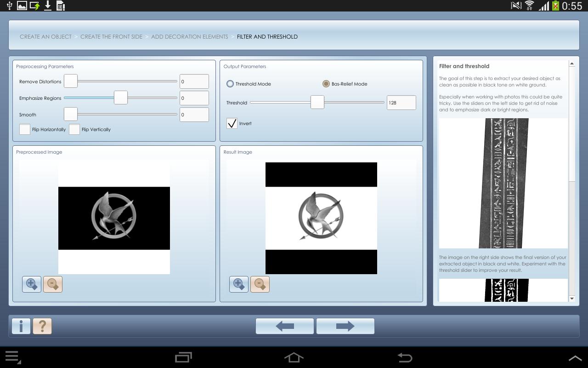Enable the Flip Vertically checkbox
Screen dimensions: 588x368
(74, 129)
